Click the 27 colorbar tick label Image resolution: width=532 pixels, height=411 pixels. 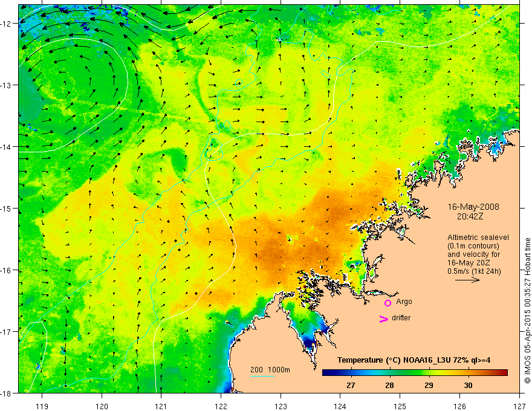351,385
